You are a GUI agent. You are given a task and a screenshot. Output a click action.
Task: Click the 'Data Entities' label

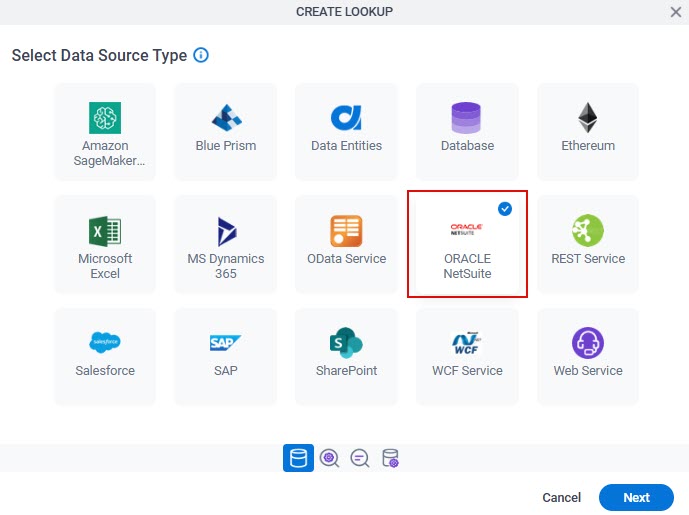pos(346,145)
